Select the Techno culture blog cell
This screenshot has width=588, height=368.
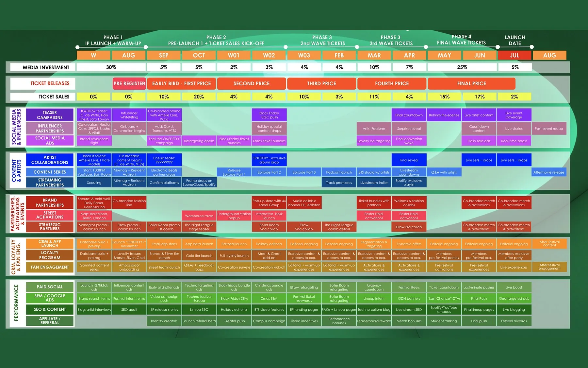[374, 309]
